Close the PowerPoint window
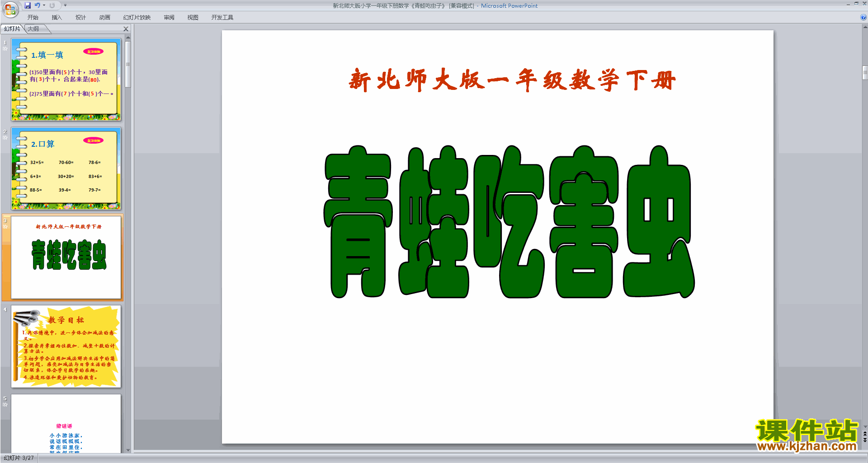 [x=864, y=4]
